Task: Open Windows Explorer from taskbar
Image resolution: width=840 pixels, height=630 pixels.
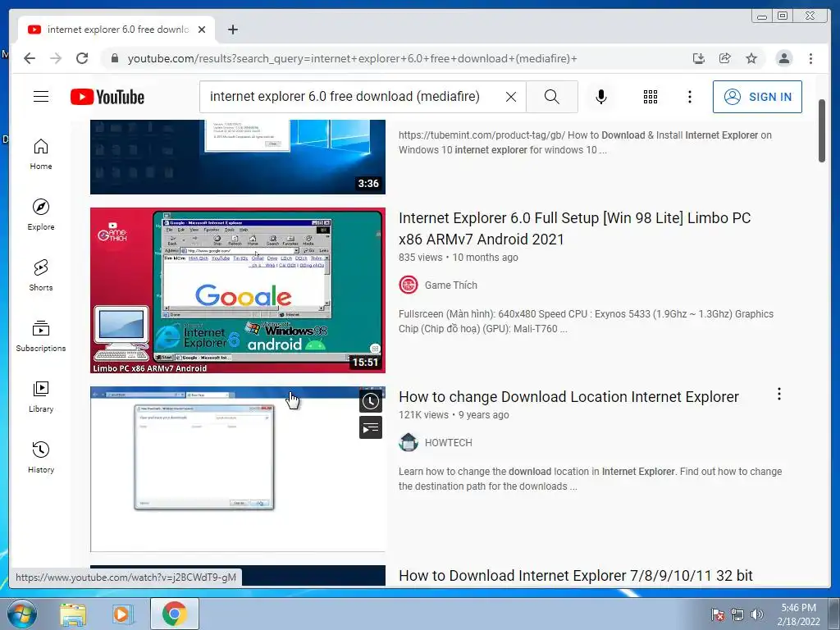Action: click(73, 614)
